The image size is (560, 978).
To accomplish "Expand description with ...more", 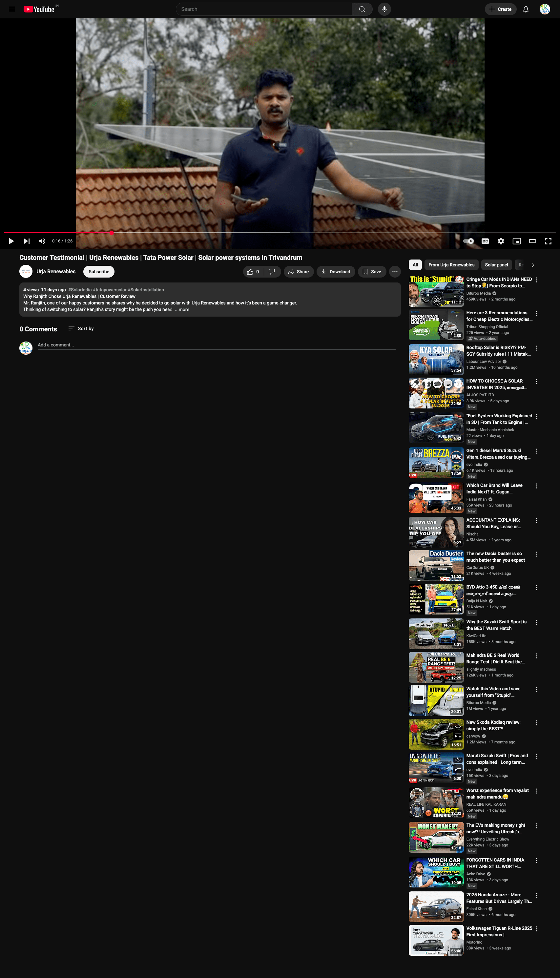I will click(182, 310).
